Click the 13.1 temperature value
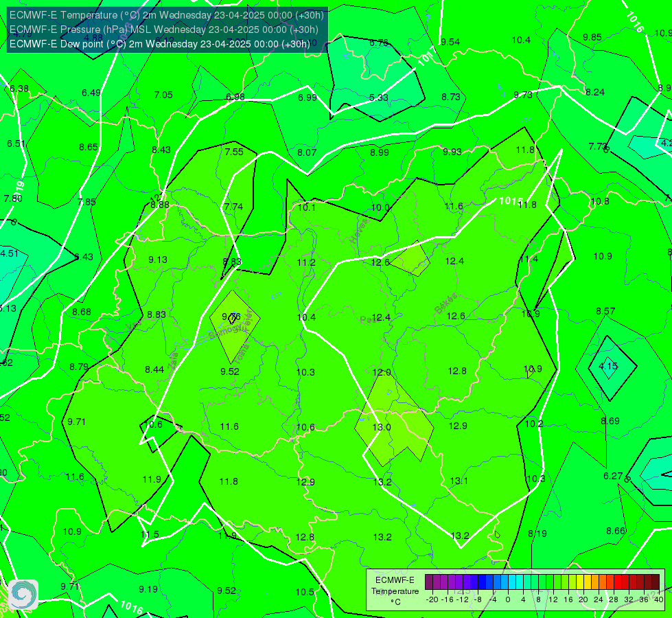 459,481
